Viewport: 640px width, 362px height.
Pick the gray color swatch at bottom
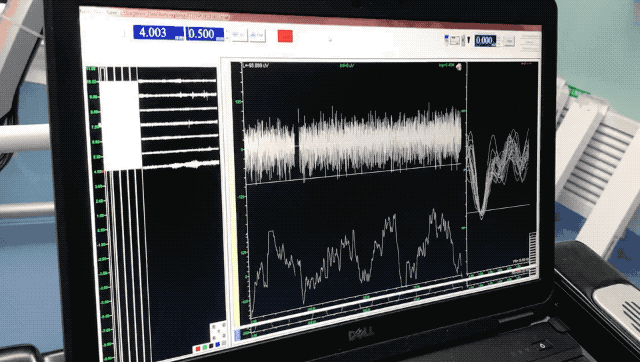coord(224,343)
